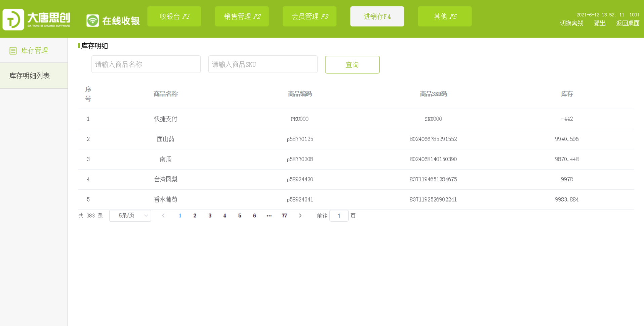This screenshot has height=326, width=644.
Task: Focus the product SKU input field
Action: [263, 64]
